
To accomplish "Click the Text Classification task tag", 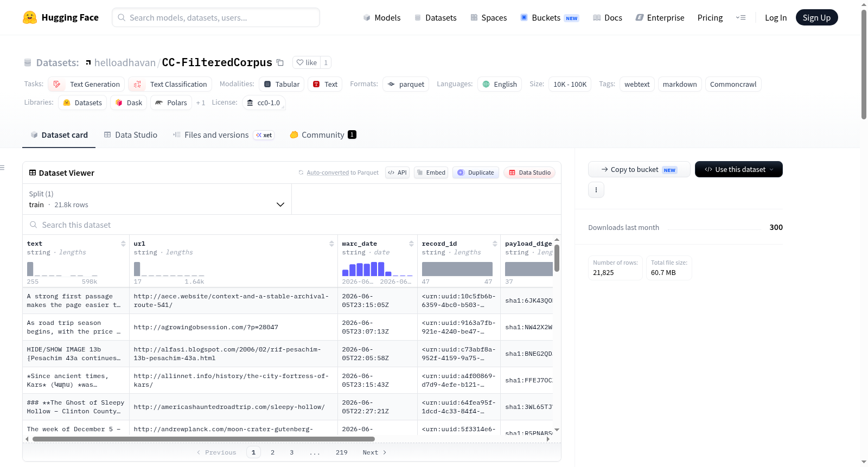I will point(170,84).
